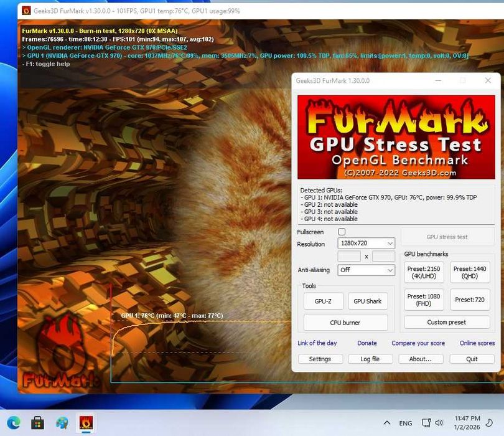
Task: Click the 'Frames:76596 - time:00:12:30' stats line
Action: point(118,39)
